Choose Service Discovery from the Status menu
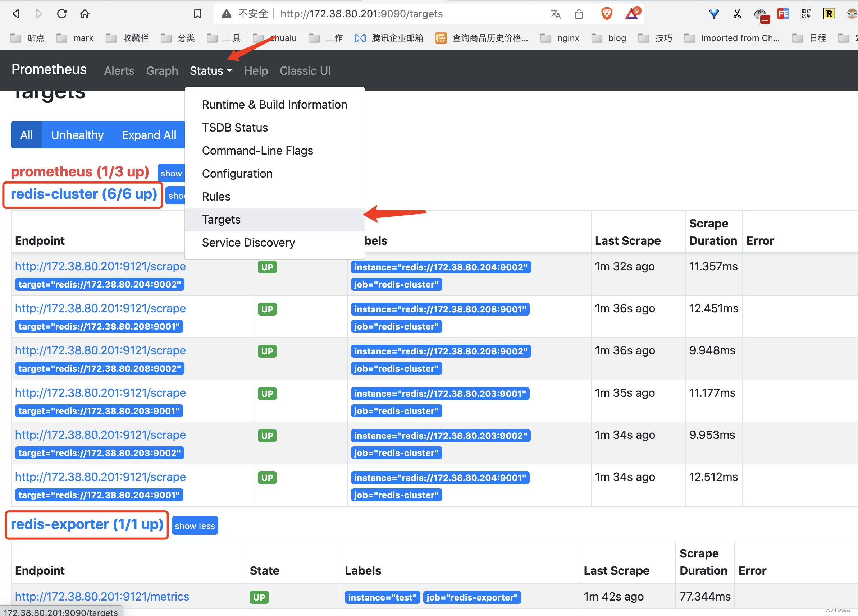The width and height of the screenshot is (858, 616). (248, 242)
